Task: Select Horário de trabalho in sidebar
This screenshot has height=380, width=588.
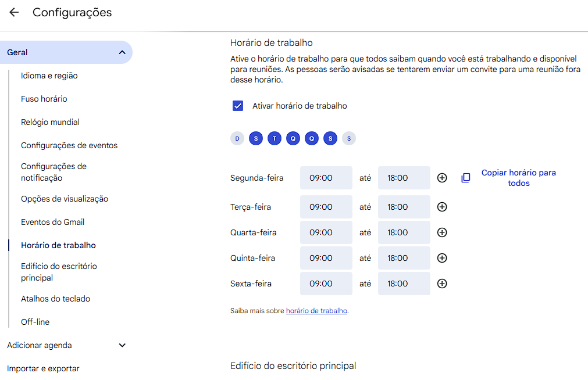Action: [x=58, y=245]
